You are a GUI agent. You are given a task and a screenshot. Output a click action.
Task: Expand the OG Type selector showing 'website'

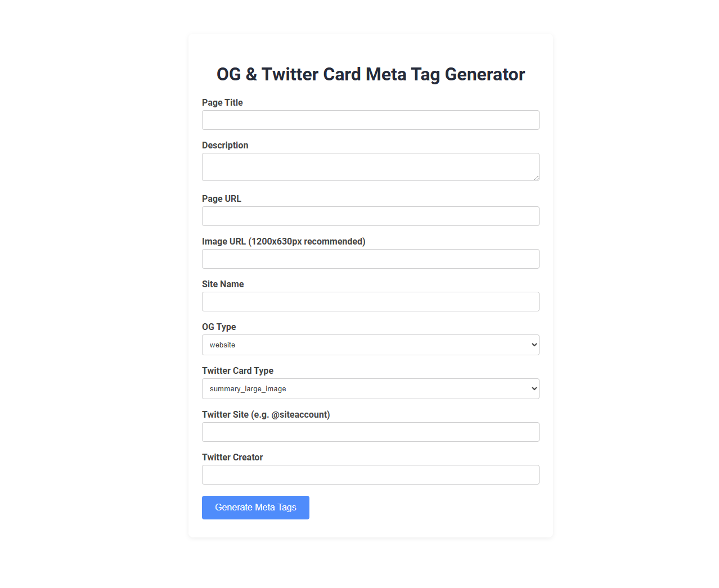[x=370, y=345]
